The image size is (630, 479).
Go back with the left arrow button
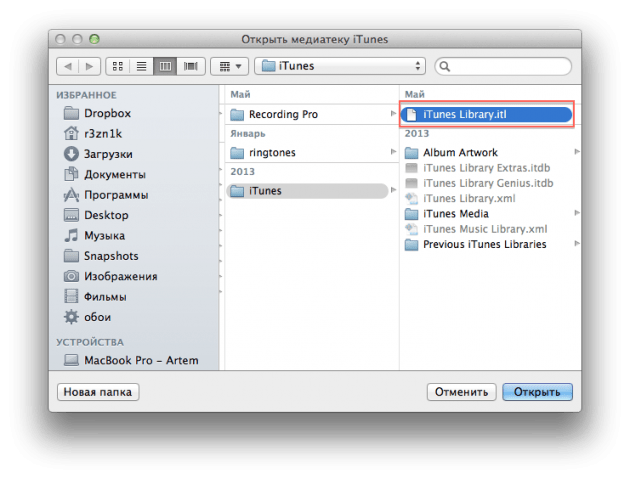pyautogui.click(x=68, y=66)
